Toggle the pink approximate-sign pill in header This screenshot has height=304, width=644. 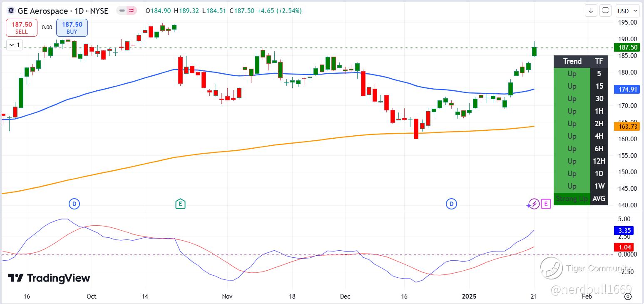132,11
